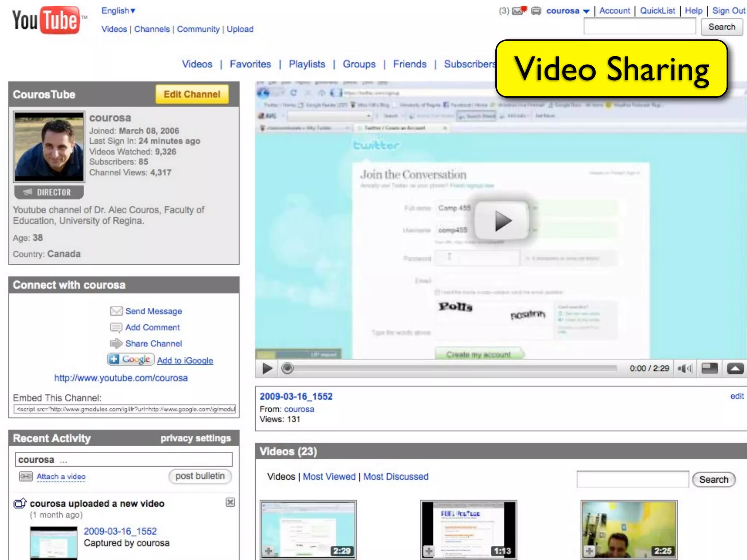Select the Groups tab
This screenshot has height=560, width=747.
click(359, 64)
